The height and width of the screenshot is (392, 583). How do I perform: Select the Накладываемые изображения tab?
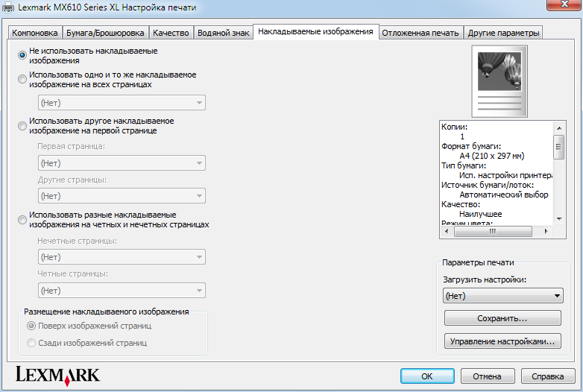[315, 31]
